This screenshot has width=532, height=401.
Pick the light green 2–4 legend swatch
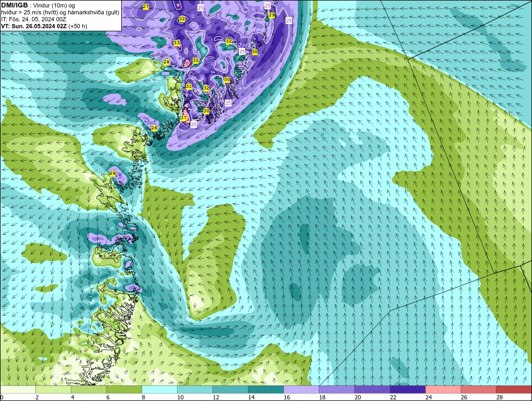pos(53,389)
